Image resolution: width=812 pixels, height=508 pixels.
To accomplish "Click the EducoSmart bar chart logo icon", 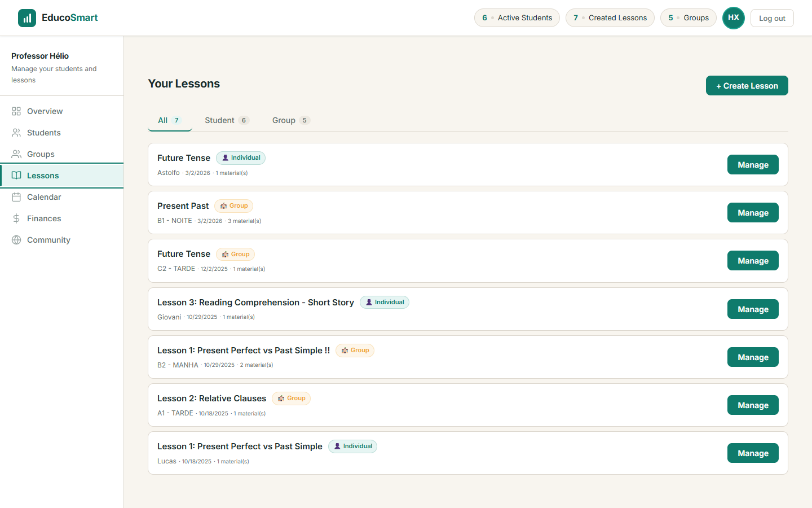I will pos(27,18).
